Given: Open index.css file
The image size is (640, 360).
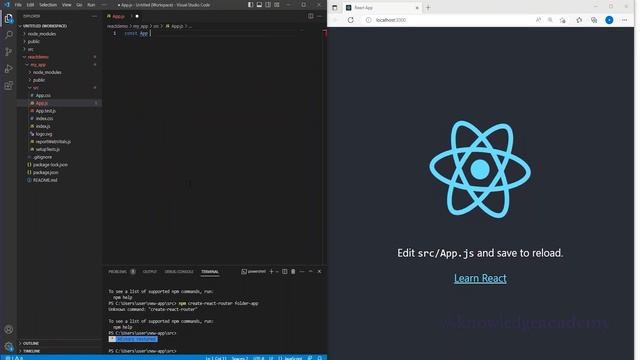Looking at the screenshot, I should click(44, 119).
